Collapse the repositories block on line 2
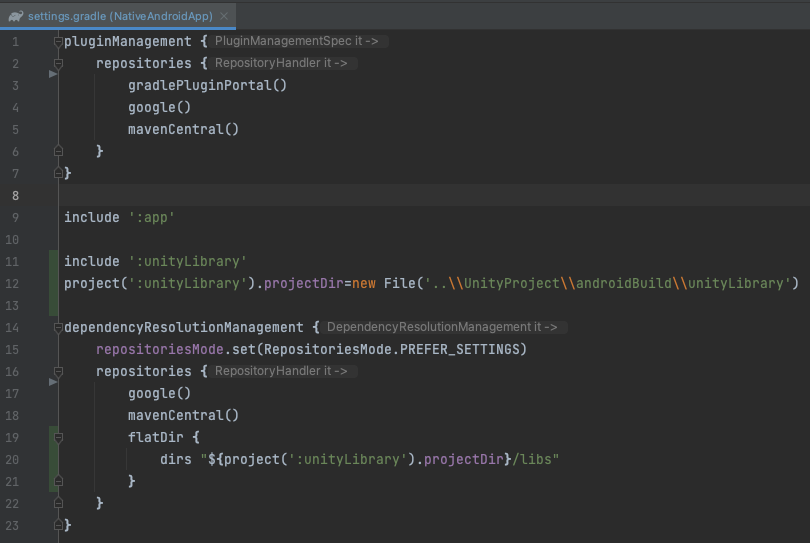The height and width of the screenshot is (543, 810). pos(58,64)
